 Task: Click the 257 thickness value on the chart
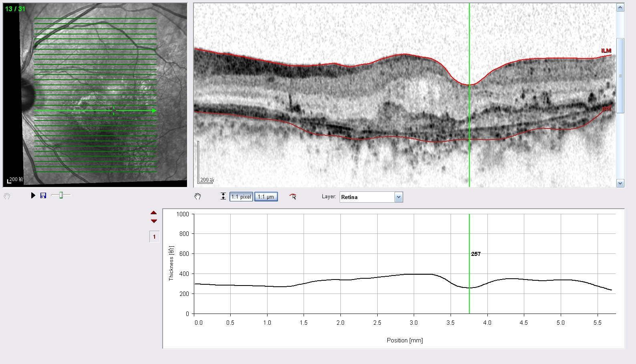[476, 254]
